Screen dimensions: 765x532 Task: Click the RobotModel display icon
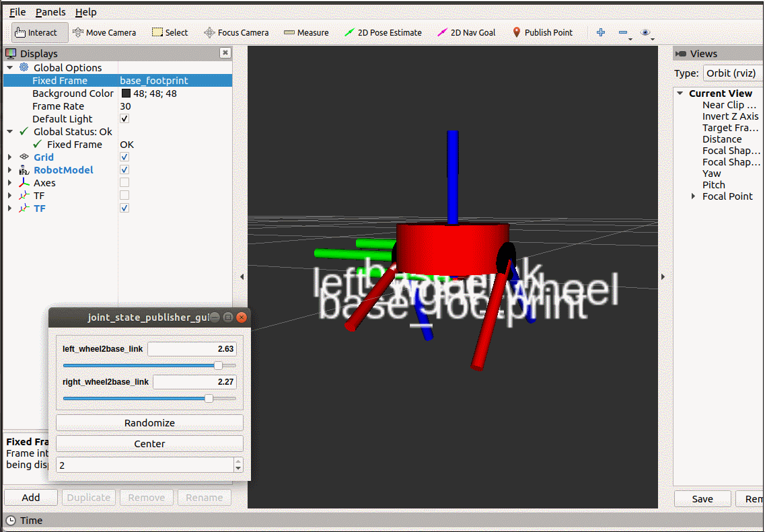[x=24, y=169]
